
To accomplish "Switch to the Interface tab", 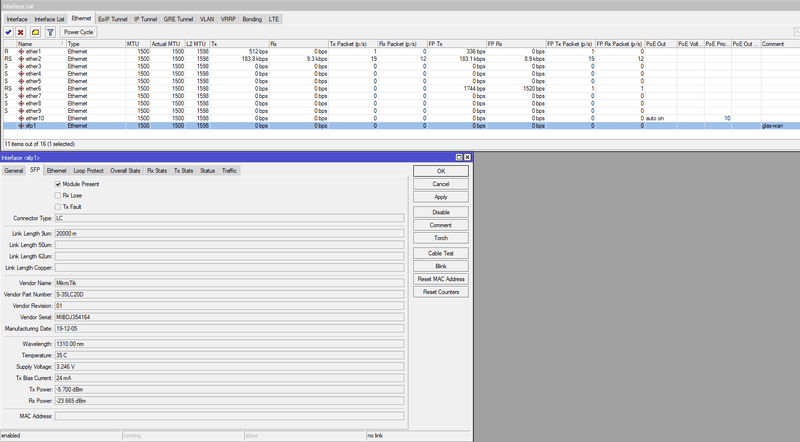I will click(17, 19).
